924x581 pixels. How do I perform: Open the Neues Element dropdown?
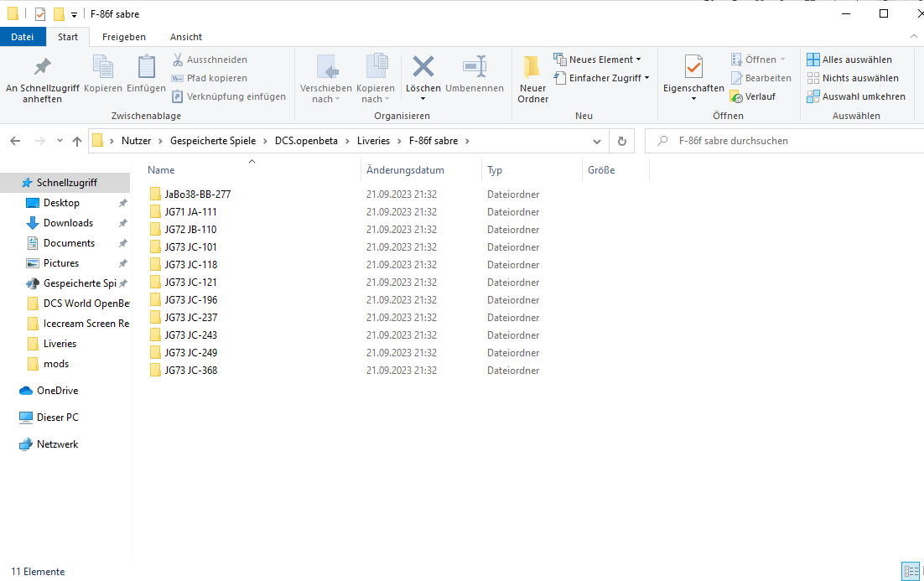tap(598, 60)
